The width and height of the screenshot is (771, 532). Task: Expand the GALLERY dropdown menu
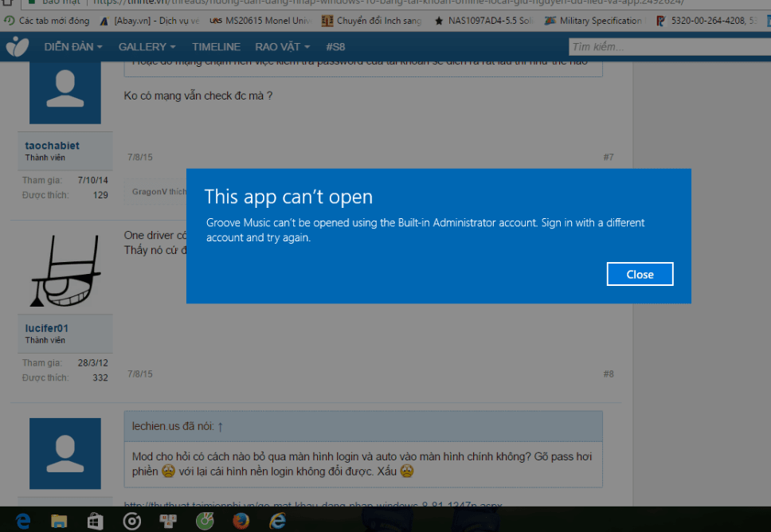point(147,47)
